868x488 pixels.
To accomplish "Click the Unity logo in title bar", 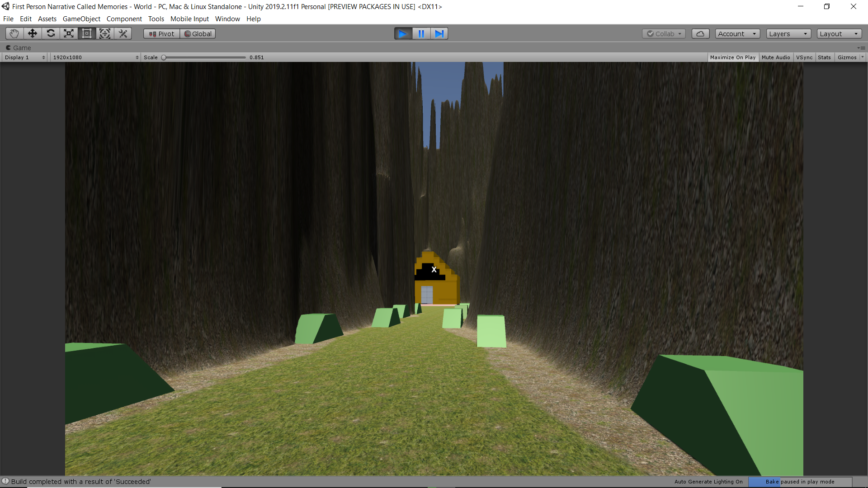I will 5,6.
